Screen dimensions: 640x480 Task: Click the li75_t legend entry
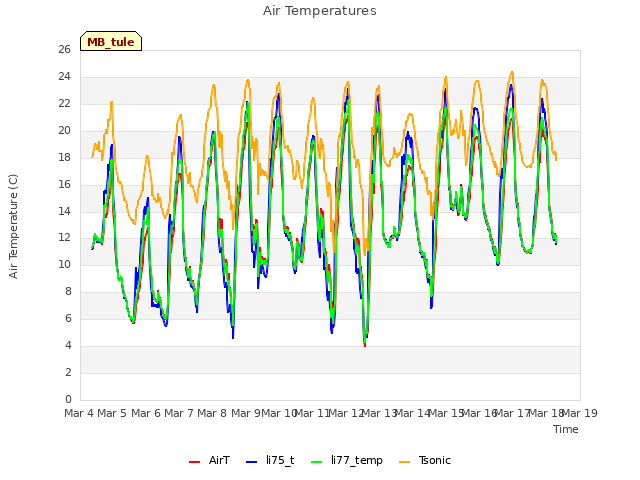click(x=270, y=460)
